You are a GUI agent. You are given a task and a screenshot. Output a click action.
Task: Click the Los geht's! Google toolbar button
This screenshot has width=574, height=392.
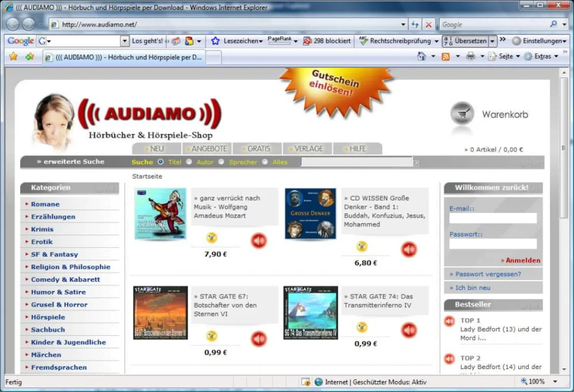147,41
